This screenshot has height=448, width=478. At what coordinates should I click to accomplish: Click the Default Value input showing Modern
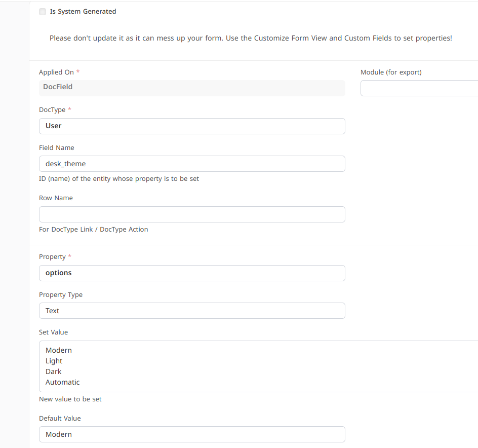coord(192,434)
